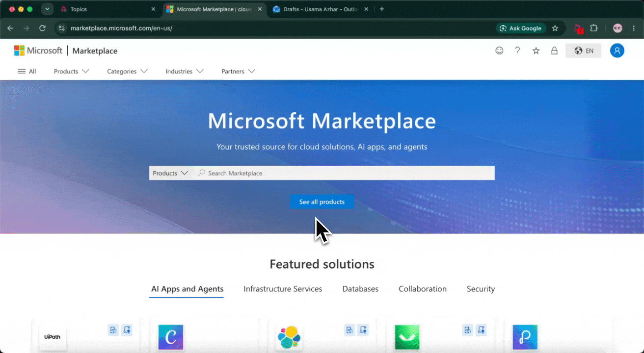Click the Ask Google button
This screenshot has height=353, width=644.
[x=521, y=28]
